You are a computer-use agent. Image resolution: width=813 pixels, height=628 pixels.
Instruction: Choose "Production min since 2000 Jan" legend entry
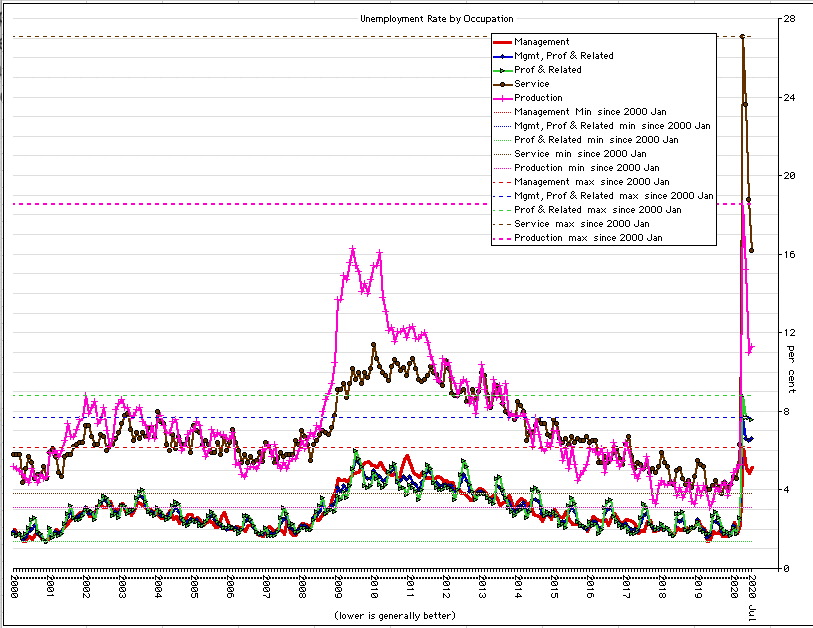click(x=588, y=168)
